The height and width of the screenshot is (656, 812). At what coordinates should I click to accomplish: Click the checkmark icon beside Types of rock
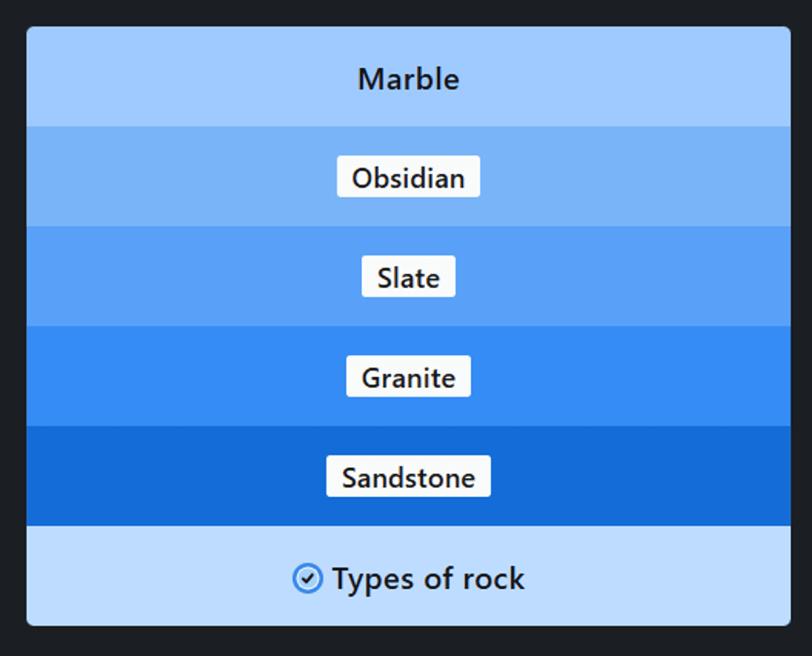(x=307, y=579)
